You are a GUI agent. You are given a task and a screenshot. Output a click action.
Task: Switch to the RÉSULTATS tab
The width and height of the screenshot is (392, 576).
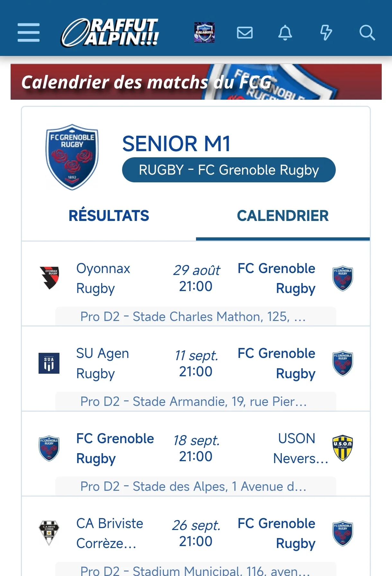[x=109, y=216]
